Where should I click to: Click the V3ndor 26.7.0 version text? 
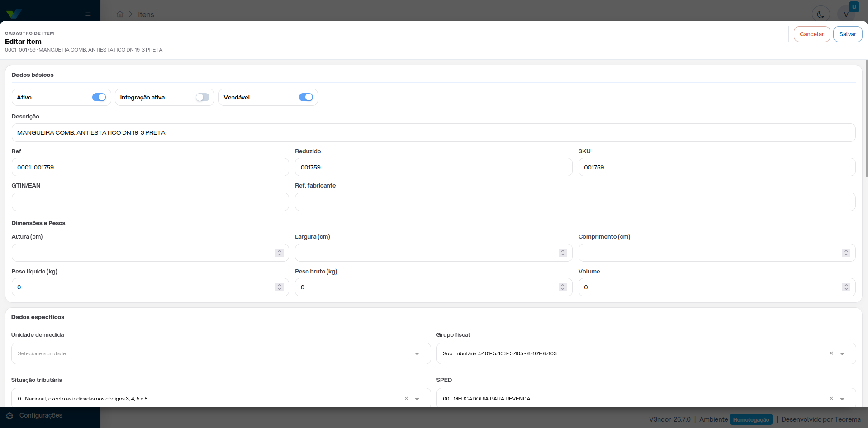670,419
